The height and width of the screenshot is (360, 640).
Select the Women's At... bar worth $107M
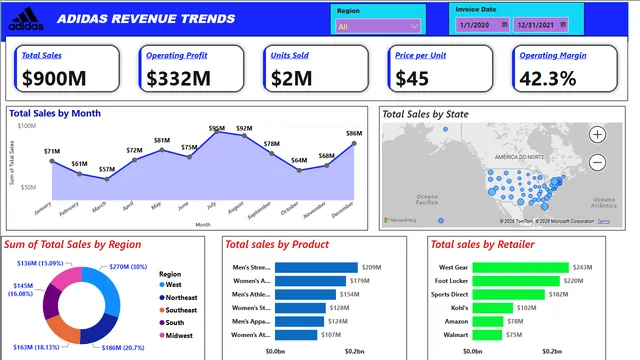pyautogui.click(x=296, y=335)
